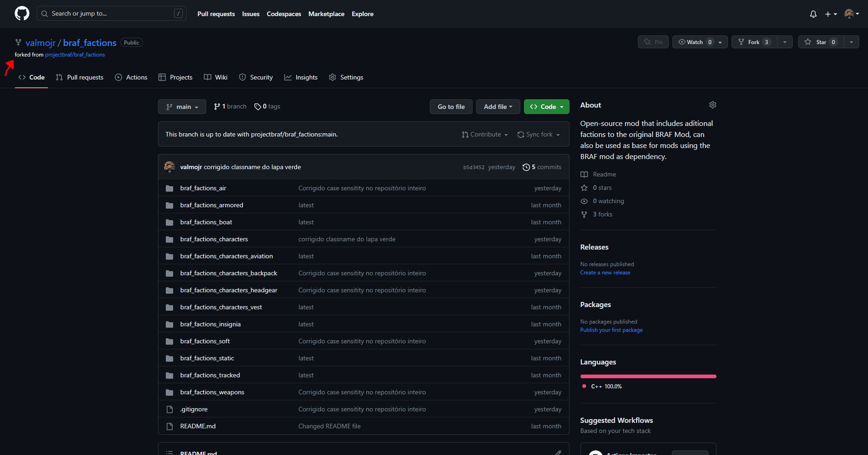This screenshot has width=868, height=455.
Task: Click the file icon for .gitignore
Action: pyautogui.click(x=169, y=409)
